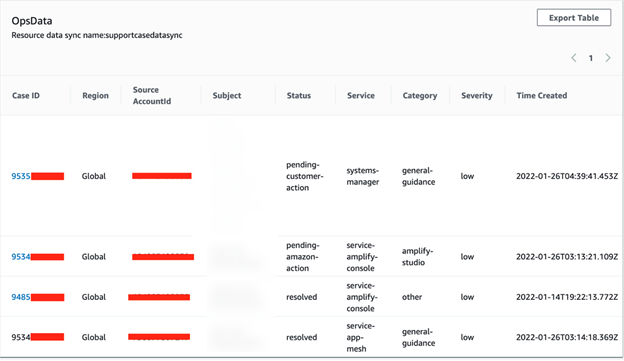This screenshot has width=624, height=361.
Task: Select page number 1 in pagination
Action: pos(591,58)
